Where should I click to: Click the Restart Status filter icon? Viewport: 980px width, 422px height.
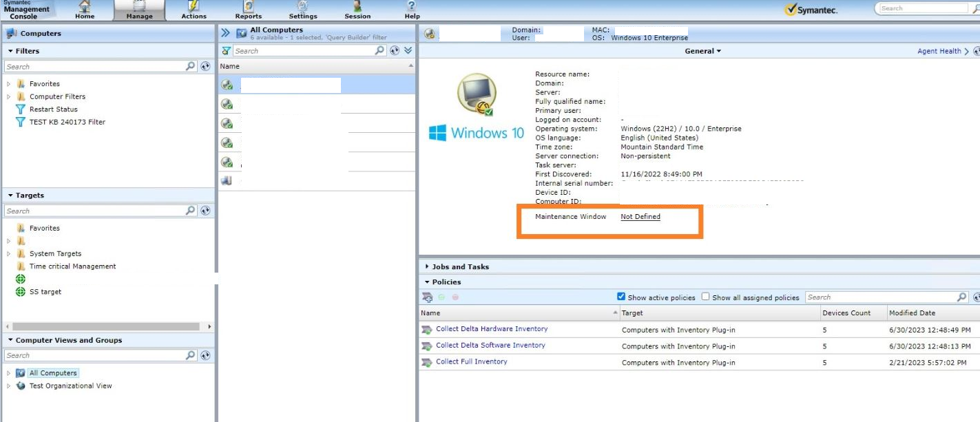(x=20, y=109)
